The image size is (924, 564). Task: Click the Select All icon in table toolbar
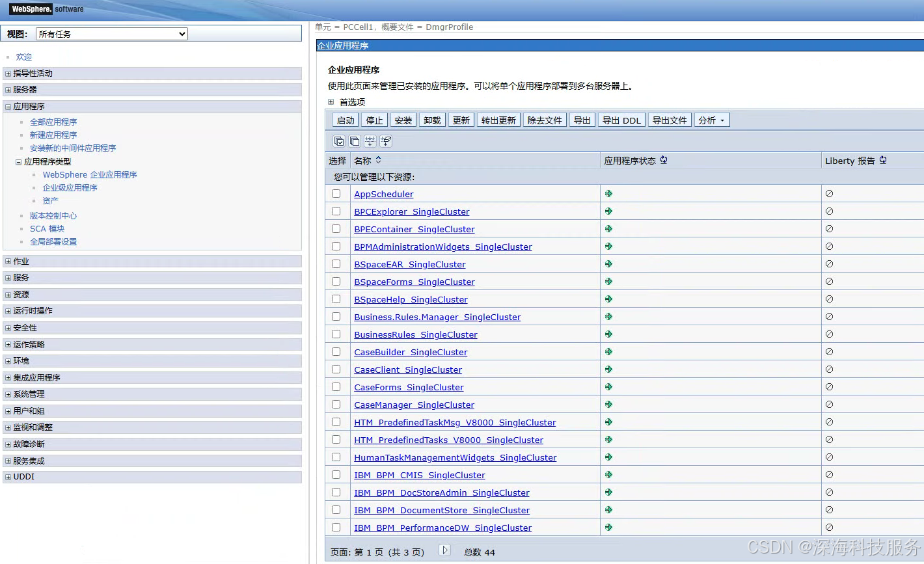point(339,141)
